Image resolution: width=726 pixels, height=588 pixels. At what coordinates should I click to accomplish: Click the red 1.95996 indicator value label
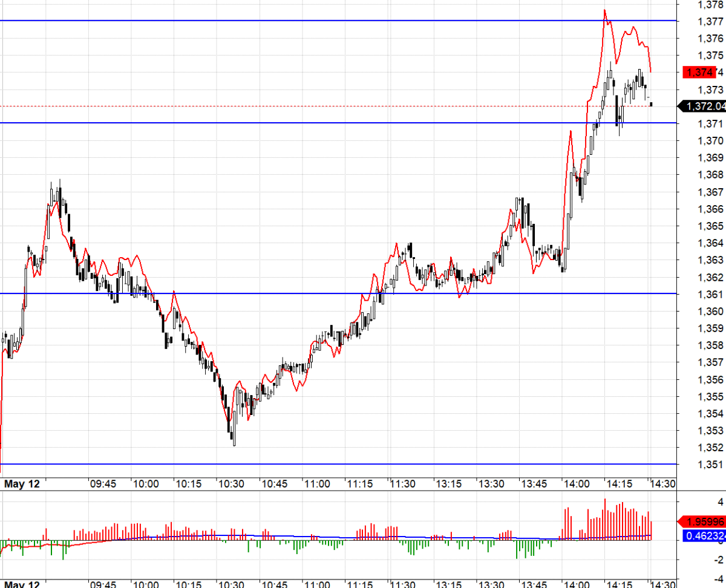coord(702,521)
